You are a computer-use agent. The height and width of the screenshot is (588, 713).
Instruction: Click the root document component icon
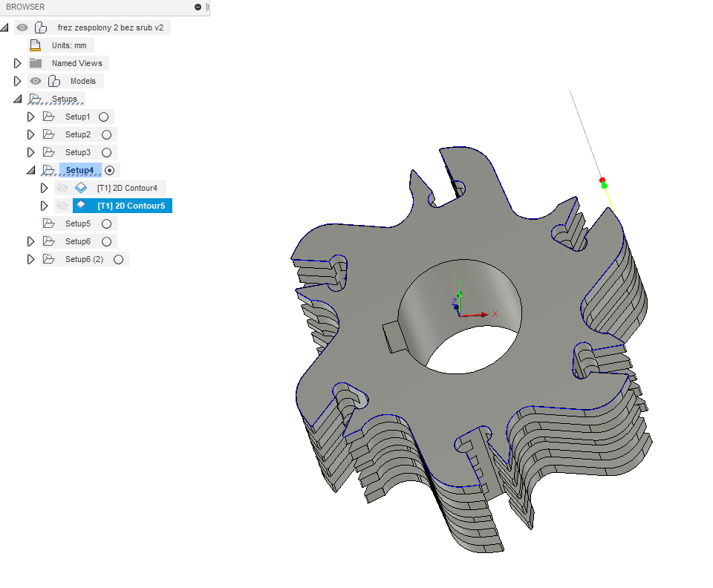[x=41, y=27]
